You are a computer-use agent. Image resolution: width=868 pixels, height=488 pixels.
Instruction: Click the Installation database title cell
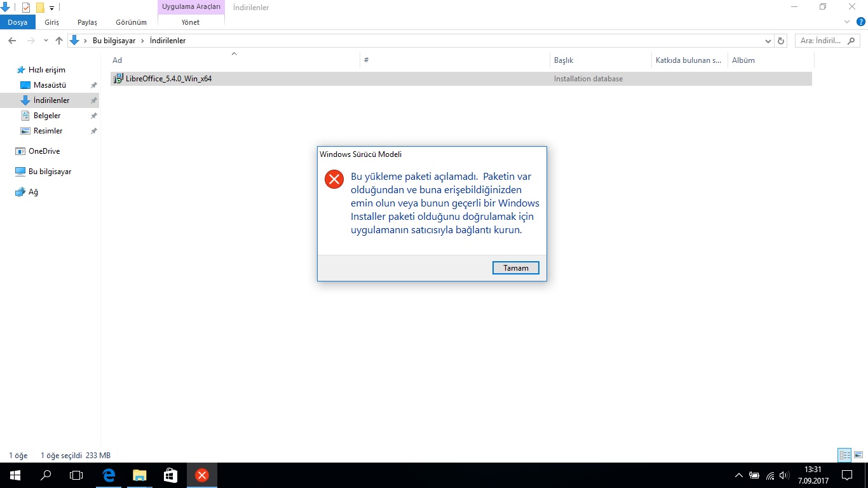(588, 79)
